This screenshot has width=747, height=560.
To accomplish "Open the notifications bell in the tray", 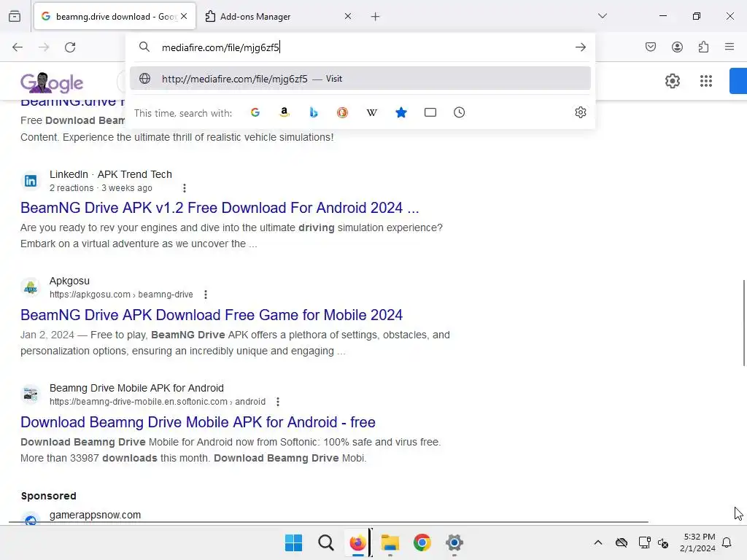I will coord(727,542).
